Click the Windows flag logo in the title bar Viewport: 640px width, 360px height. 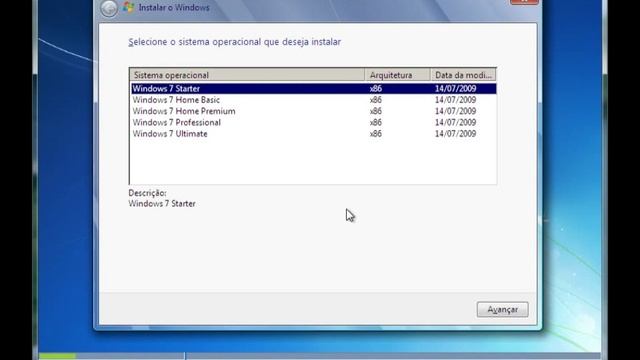pos(129,7)
